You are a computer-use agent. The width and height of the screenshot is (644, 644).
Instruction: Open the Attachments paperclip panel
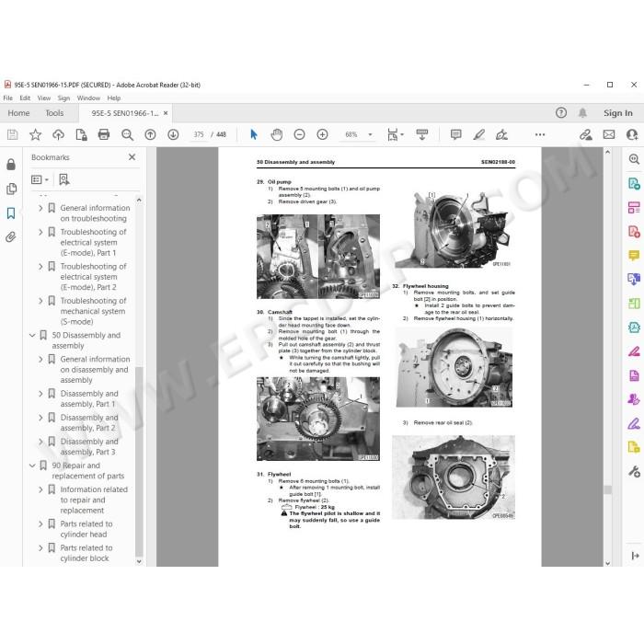(x=11, y=237)
